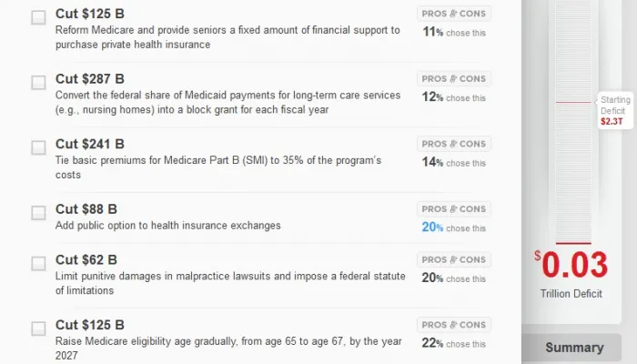View Pros & Cons for Medicare eligibility age
This screenshot has height=364, width=637.
coord(454,325)
